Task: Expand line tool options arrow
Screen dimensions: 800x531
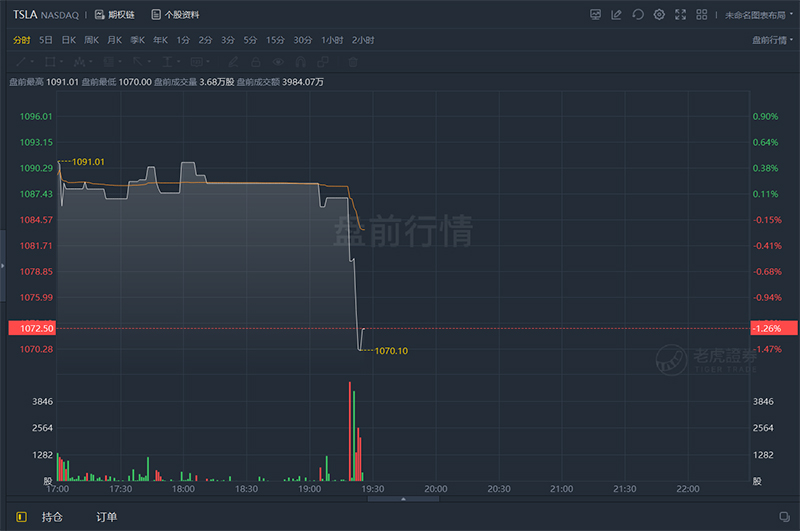Action: click(32, 62)
